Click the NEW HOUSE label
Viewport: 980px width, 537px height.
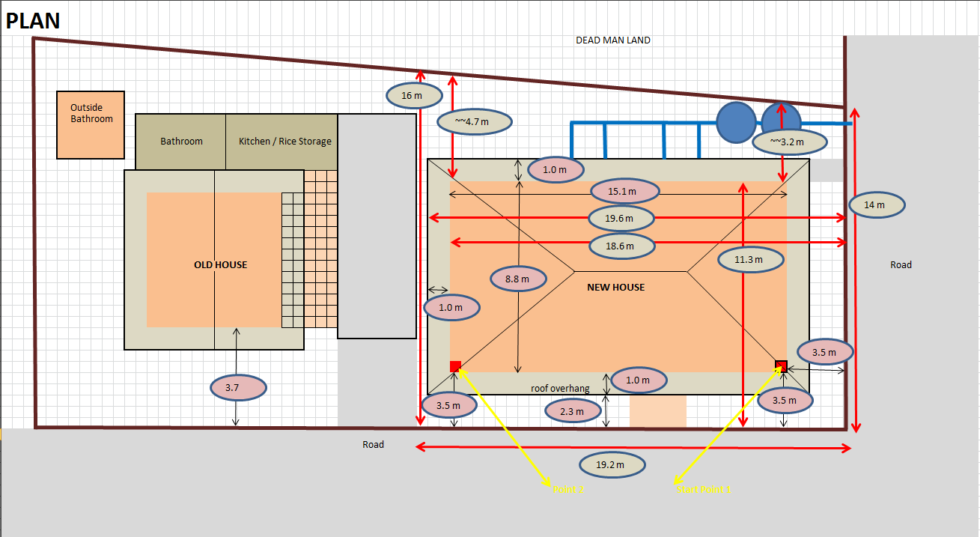[x=615, y=288]
